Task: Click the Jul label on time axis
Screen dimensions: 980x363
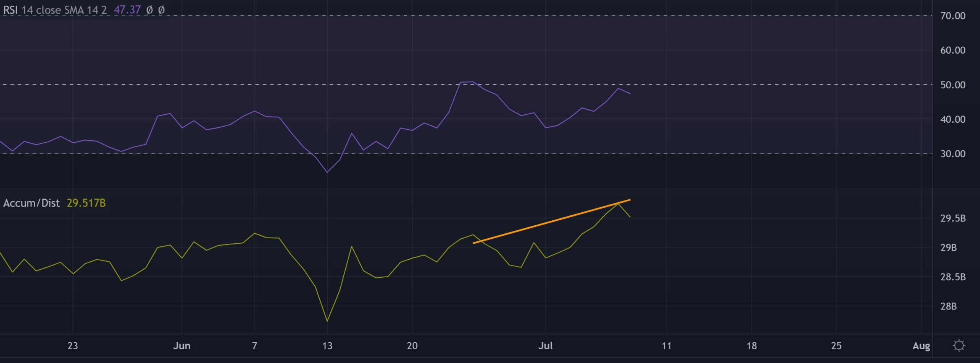Action: [545, 346]
